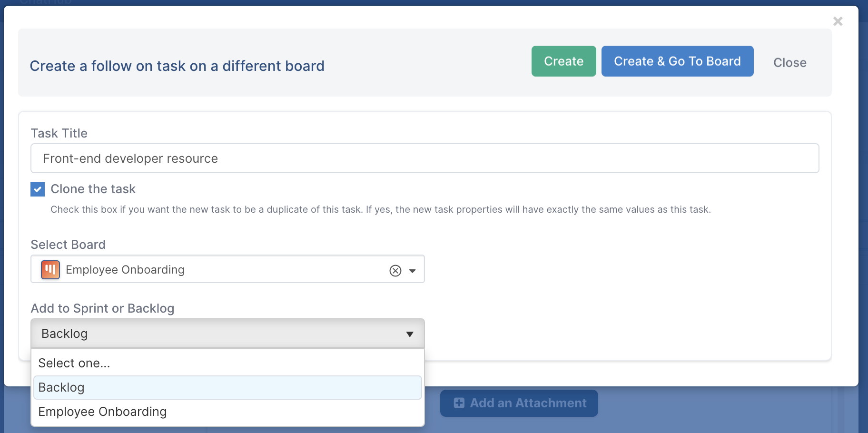The height and width of the screenshot is (433, 868).
Task: Choose the highlighted Backlog option
Action: click(x=227, y=387)
